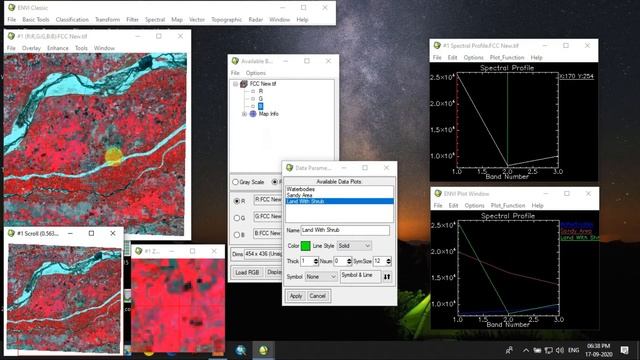Select the Gray Scale radio button
This screenshot has width=640, height=360.
(x=236, y=182)
